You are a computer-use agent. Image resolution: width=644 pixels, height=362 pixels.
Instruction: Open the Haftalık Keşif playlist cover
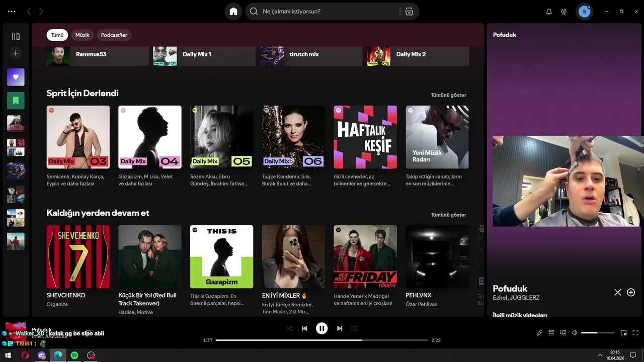click(365, 137)
